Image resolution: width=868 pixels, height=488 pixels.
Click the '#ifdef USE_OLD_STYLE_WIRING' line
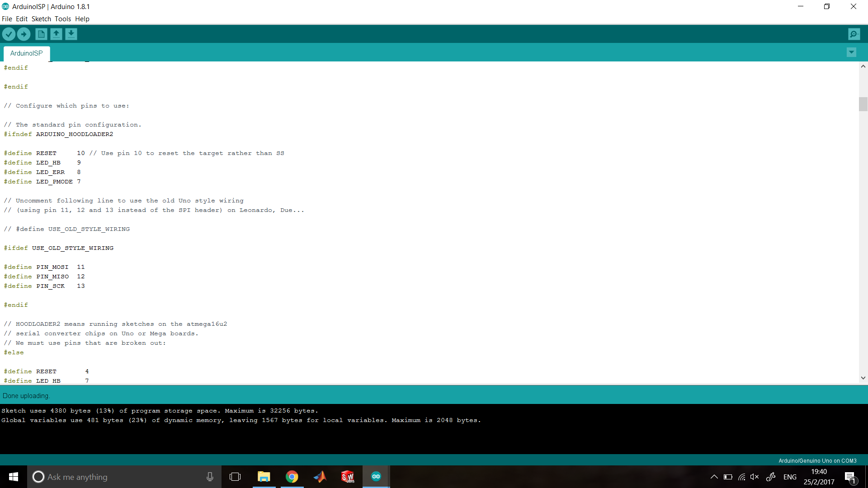click(x=59, y=248)
